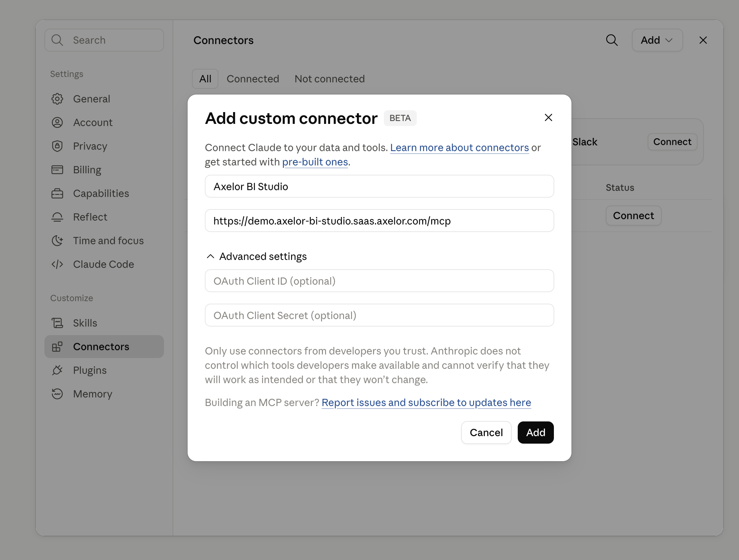The image size is (739, 560).
Task: Open Account settings
Action: [x=104, y=122]
